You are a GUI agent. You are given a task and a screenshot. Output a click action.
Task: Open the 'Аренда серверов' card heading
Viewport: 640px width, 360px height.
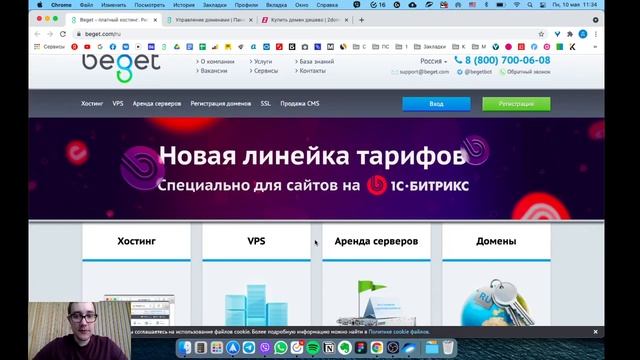coord(376,241)
